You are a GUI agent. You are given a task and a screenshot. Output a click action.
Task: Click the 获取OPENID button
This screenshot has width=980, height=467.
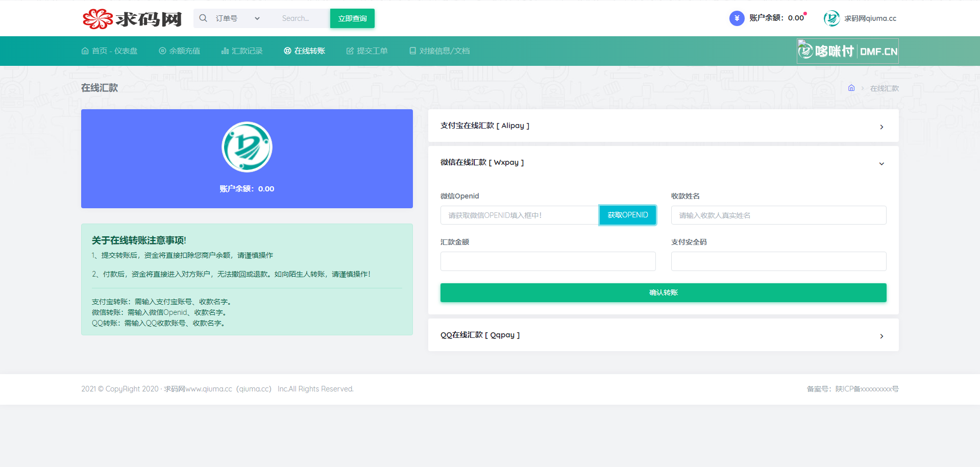coord(627,215)
